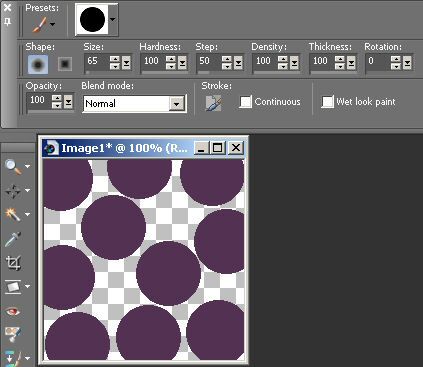Minimize the Image1 window

pyautogui.click(x=201, y=148)
